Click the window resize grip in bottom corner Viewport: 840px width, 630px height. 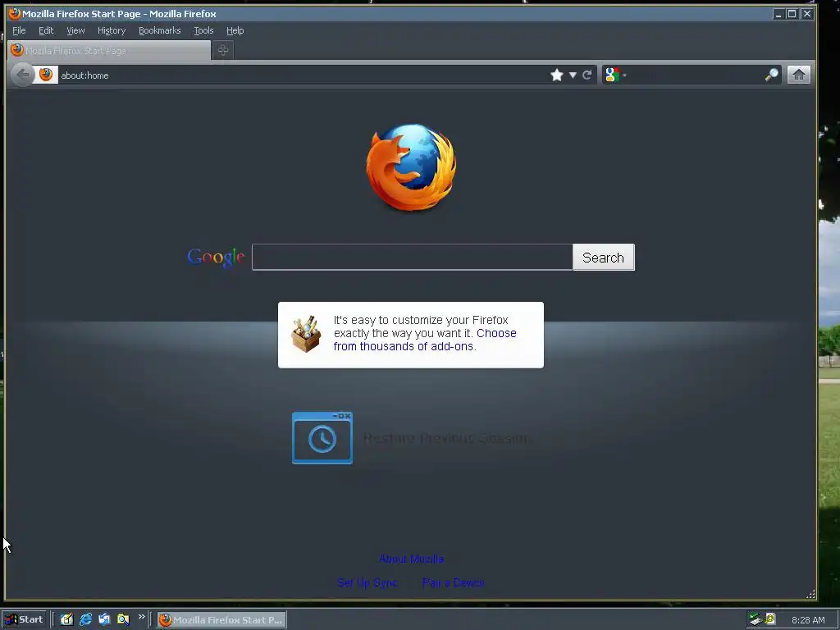click(810, 594)
